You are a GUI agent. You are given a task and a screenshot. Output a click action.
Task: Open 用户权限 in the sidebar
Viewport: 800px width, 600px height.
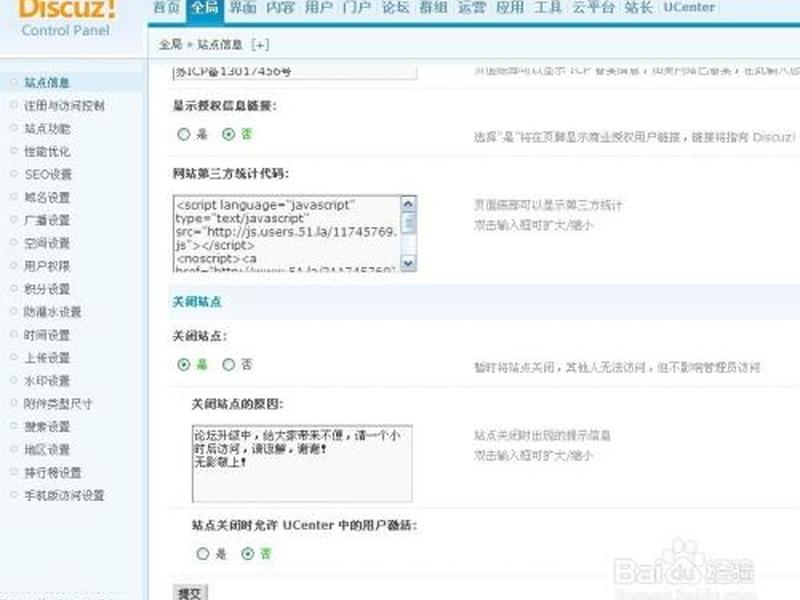[47, 266]
